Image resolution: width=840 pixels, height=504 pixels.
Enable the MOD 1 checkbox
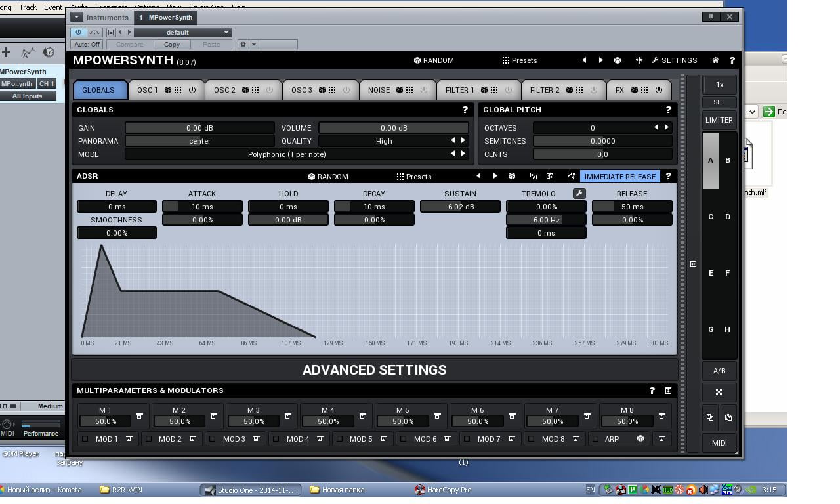click(x=85, y=438)
